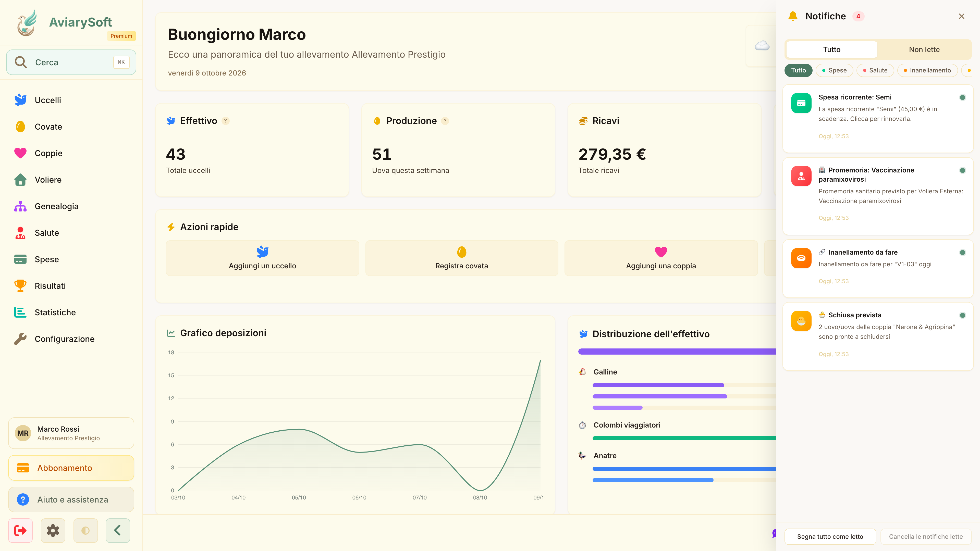
Task: Open Inanellamento da fare notification
Action: (x=878, y=268)
